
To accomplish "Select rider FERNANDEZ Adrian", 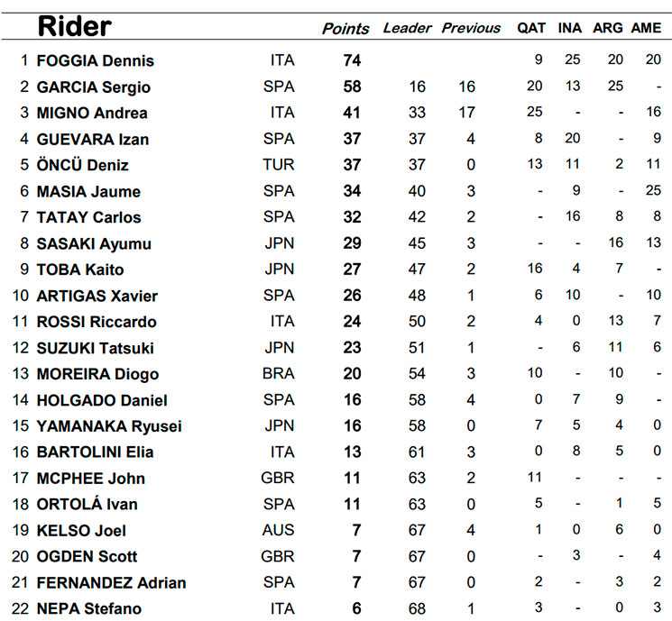I will (x=112, y=583).
